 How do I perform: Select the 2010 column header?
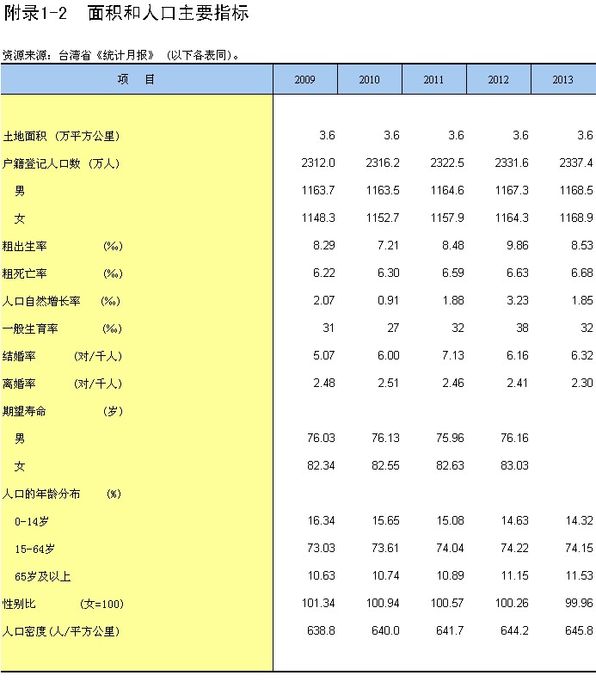(x=370, y=79)
